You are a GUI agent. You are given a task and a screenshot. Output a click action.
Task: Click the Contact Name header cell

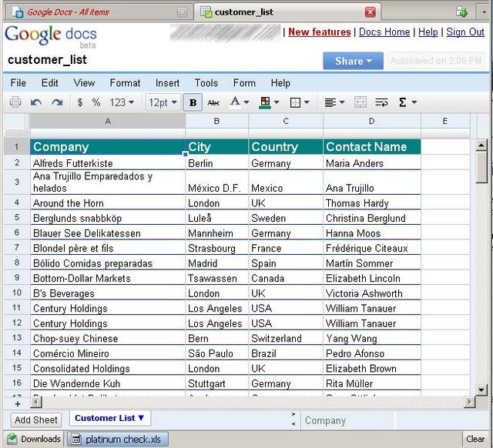click(x=371, y=147)
